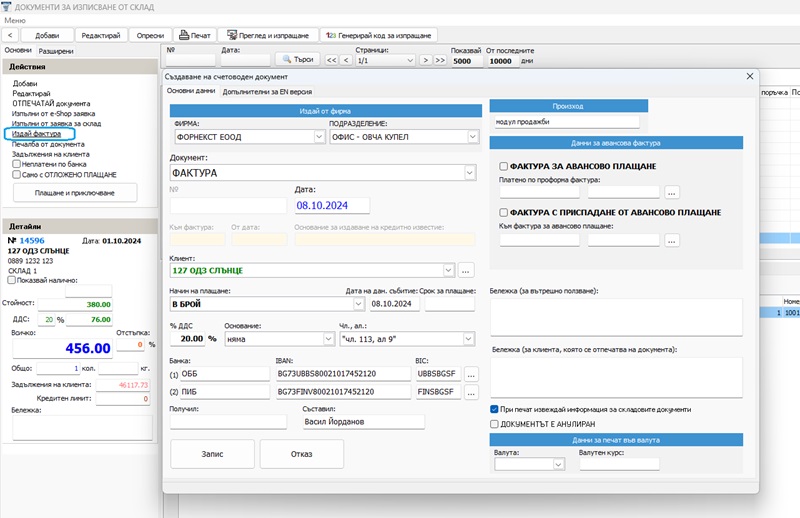Image resolution: width=800 pixels, height=518 pixels.
Task: Click Бележка за вътрешно ползване text area
Action: (x=616, y=317)
